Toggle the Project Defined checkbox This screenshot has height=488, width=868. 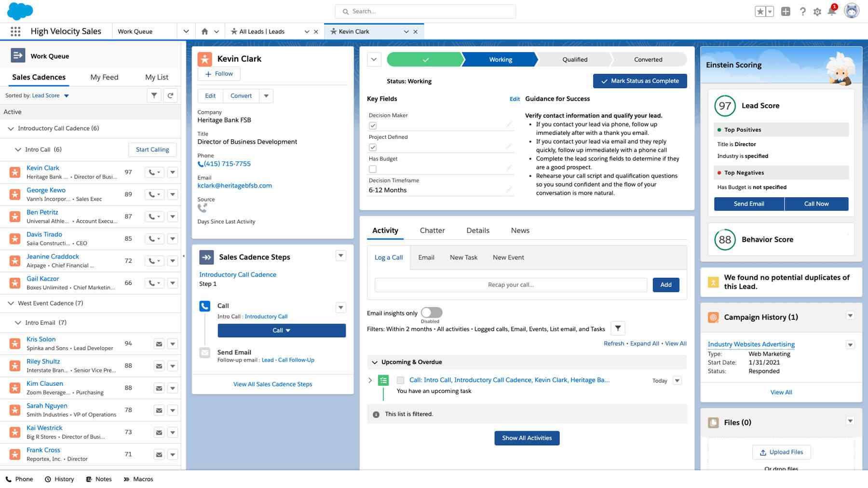pyautogui.click(x=373, y=148)
